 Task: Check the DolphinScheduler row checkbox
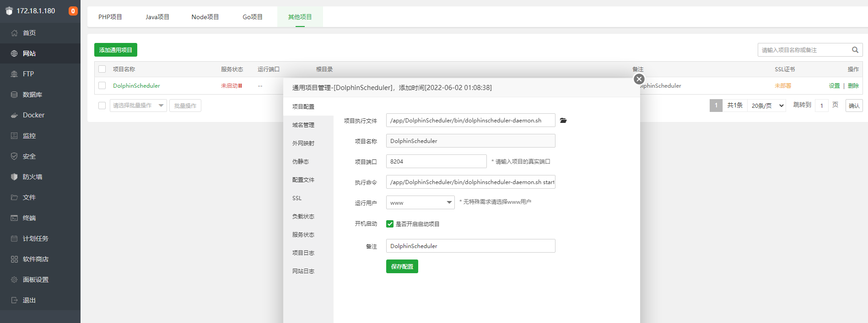(102, 85)
